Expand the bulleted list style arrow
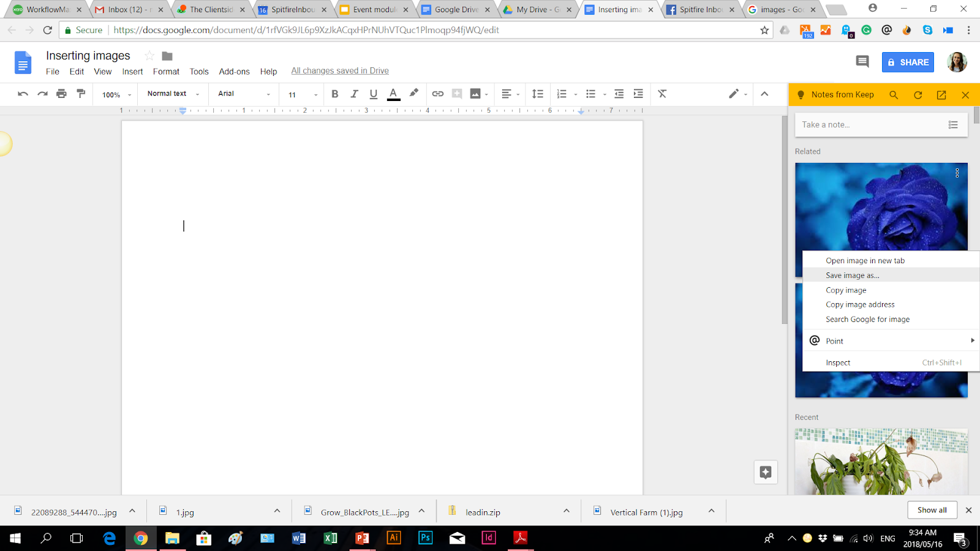980x551 pixels. (x=605, y=94)
